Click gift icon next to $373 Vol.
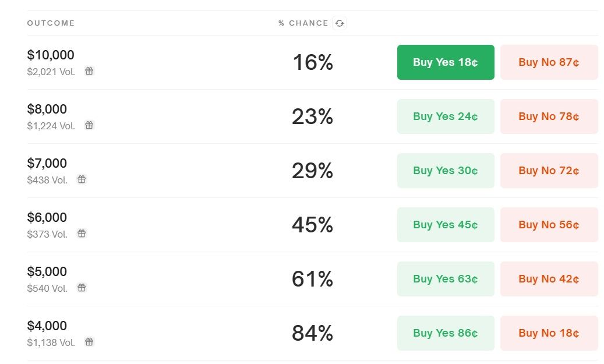 [x=82, y=234]
